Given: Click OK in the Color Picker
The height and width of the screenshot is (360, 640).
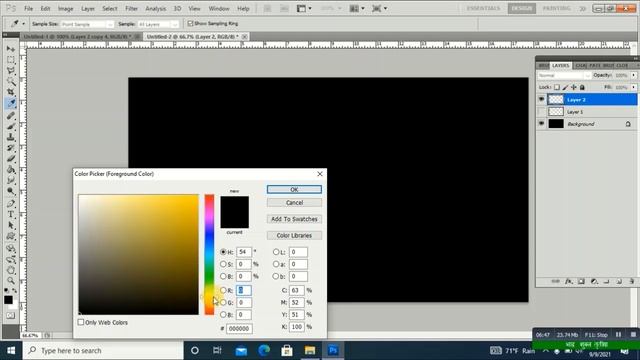Looking at the screenshot, I should point(294,189).
